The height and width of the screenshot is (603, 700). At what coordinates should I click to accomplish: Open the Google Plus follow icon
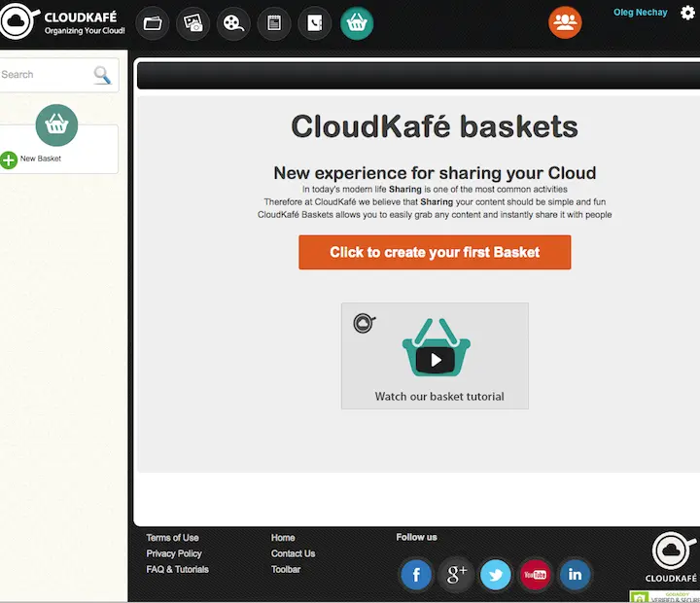click(x=456, y=575)
